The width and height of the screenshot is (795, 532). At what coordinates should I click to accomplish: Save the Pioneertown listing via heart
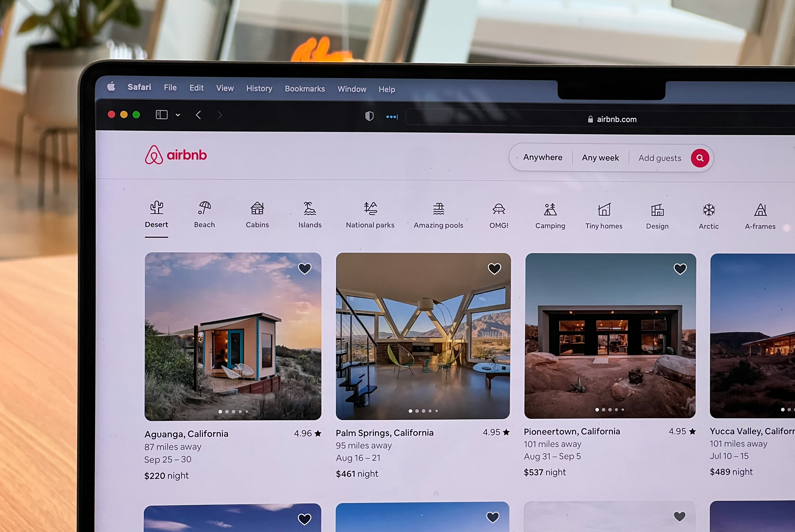click(680, 269)
